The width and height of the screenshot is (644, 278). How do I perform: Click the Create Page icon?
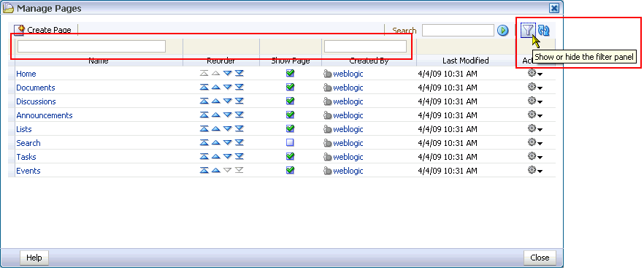[x=19, y=30]
